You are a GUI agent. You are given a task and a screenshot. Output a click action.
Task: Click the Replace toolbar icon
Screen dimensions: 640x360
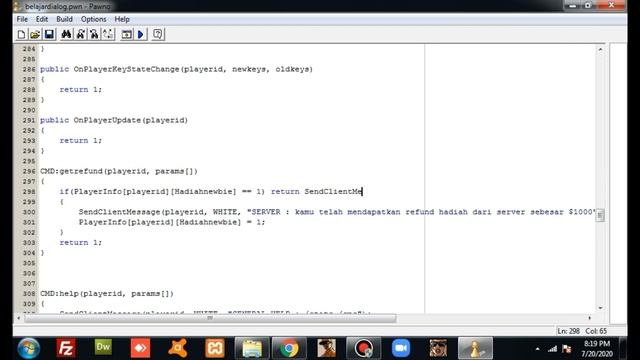94,35
